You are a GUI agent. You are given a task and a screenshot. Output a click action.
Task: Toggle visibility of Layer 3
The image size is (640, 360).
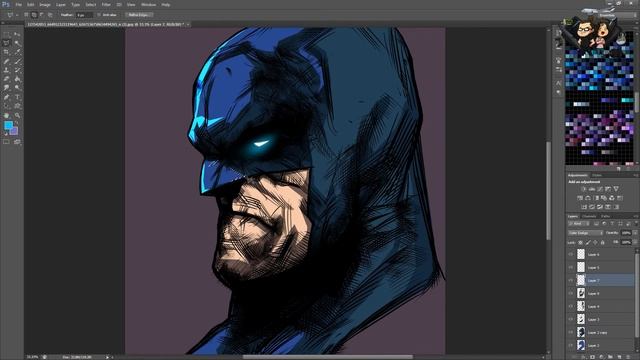pyautogui.click(x=571, y=320)
